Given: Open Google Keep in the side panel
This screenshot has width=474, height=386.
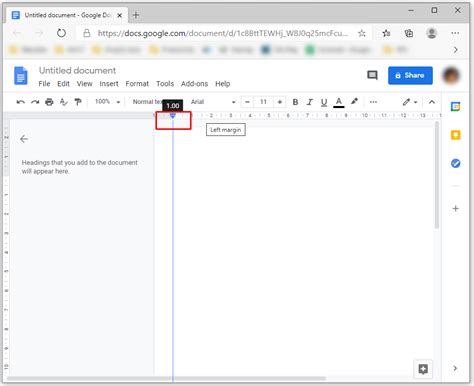Looking at the screenshot, I should pos(455,135).
